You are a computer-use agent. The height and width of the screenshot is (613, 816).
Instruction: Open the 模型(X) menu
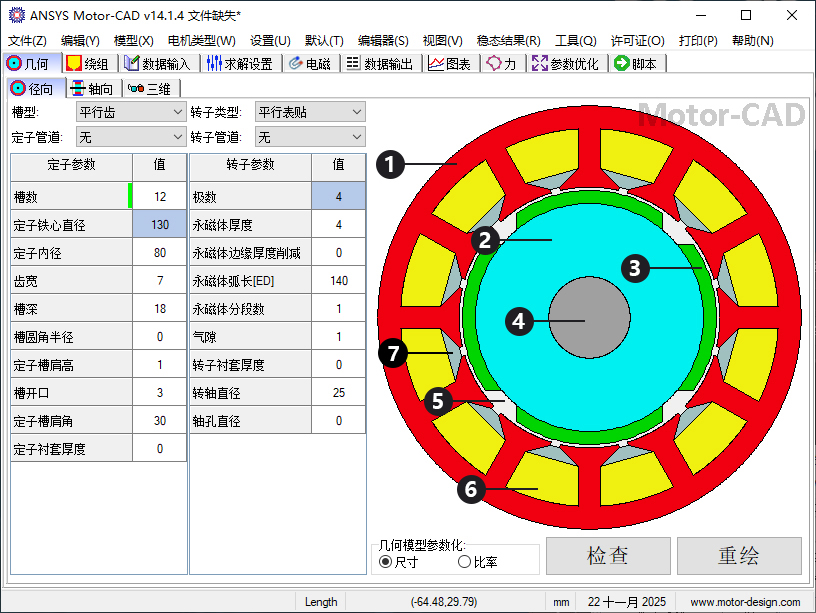click(x=134, y=41)
